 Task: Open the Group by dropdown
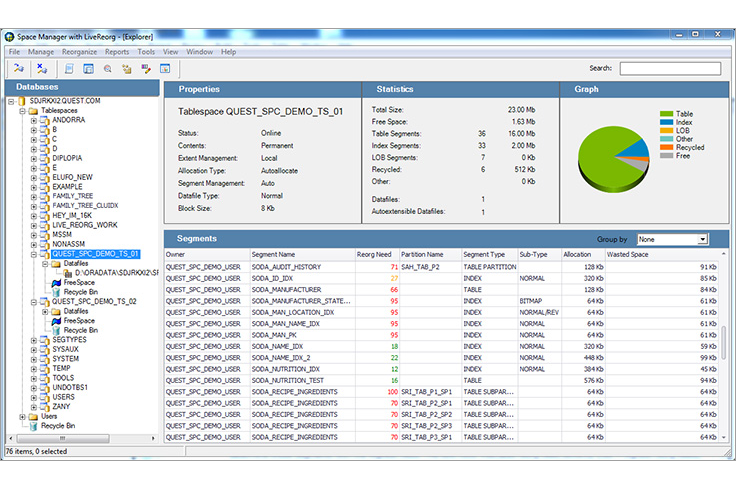pyautogui.click(x=702, y=239)
